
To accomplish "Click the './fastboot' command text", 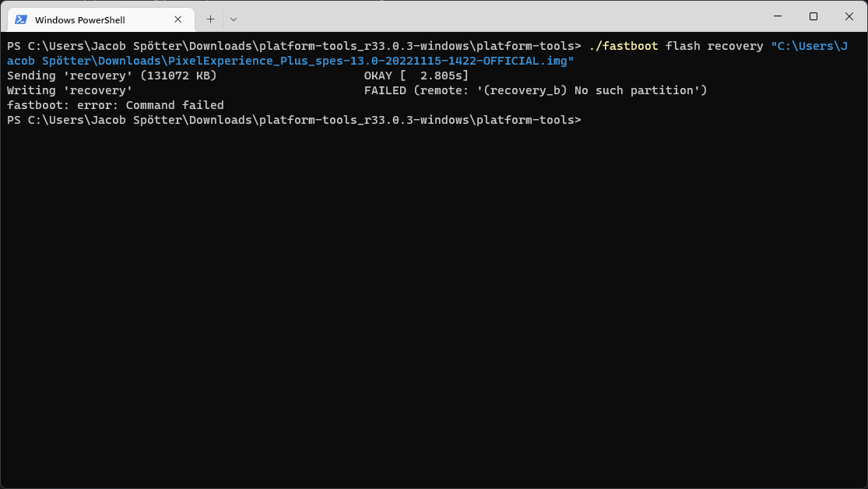I will tap(624, 46).
